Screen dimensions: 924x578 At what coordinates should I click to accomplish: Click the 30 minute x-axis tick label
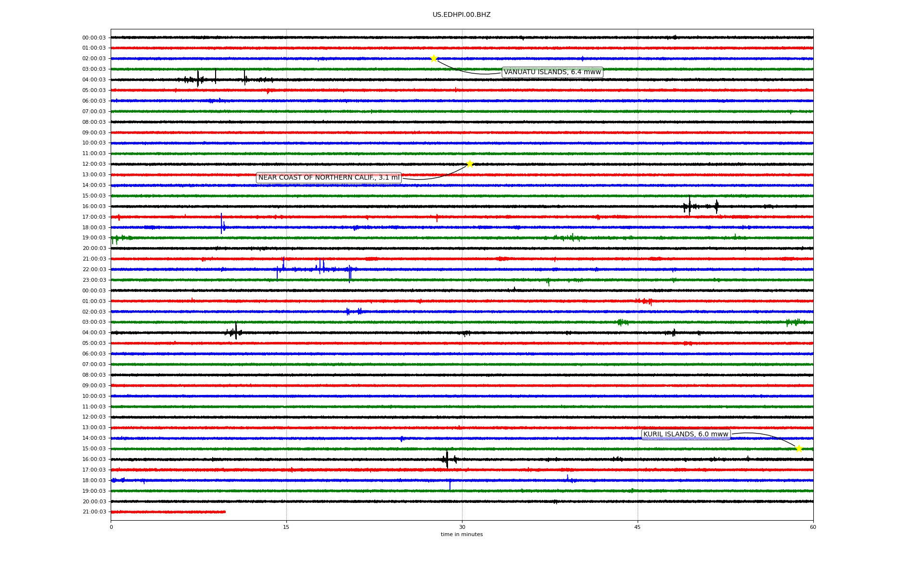462,527
